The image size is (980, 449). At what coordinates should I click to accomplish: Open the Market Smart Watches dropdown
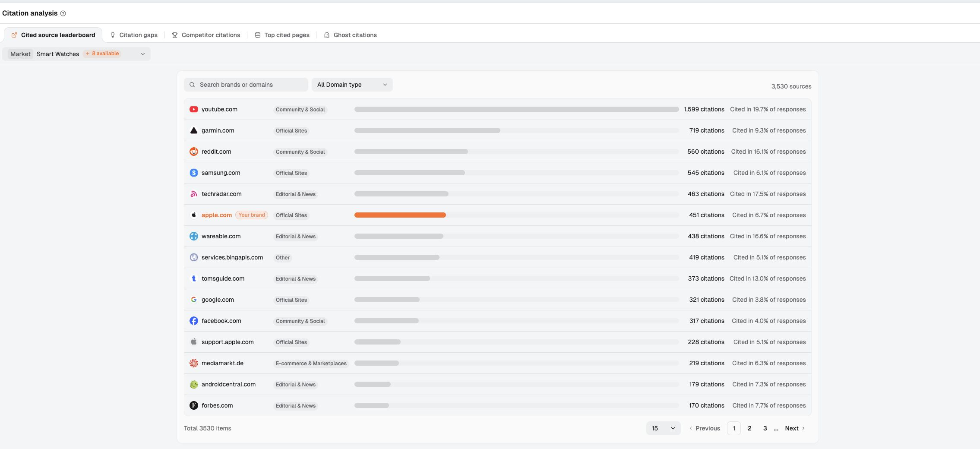(76, 54)
